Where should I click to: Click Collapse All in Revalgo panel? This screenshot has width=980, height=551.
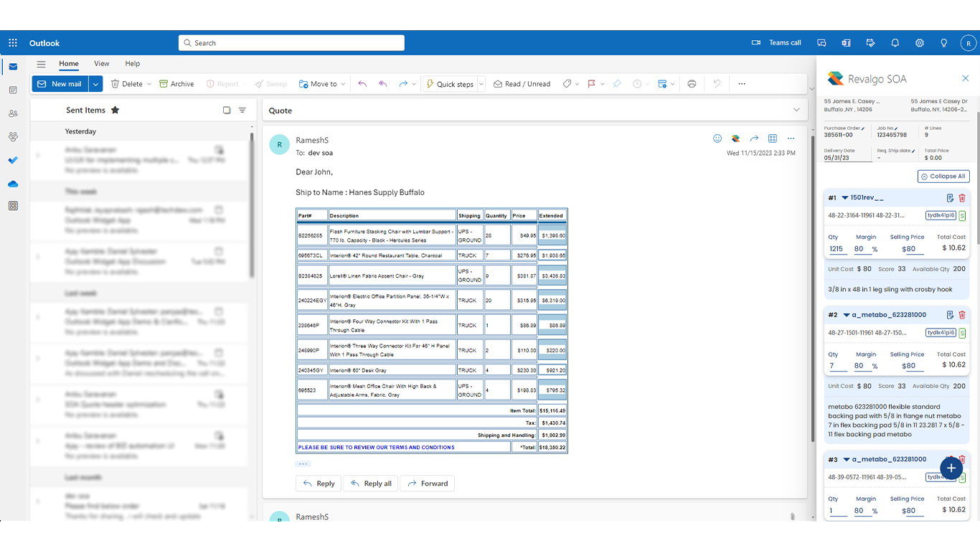(x=943, y=176)
